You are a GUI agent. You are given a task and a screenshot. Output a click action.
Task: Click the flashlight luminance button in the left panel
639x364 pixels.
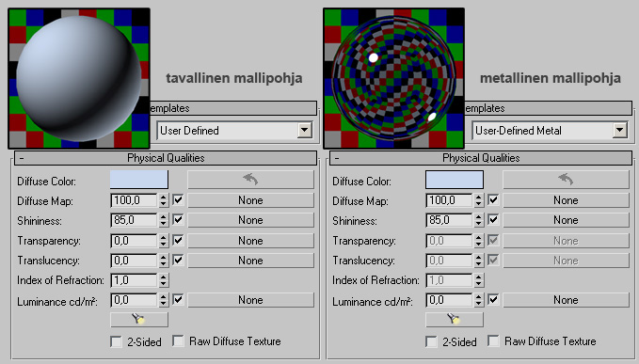click(139, 319)
